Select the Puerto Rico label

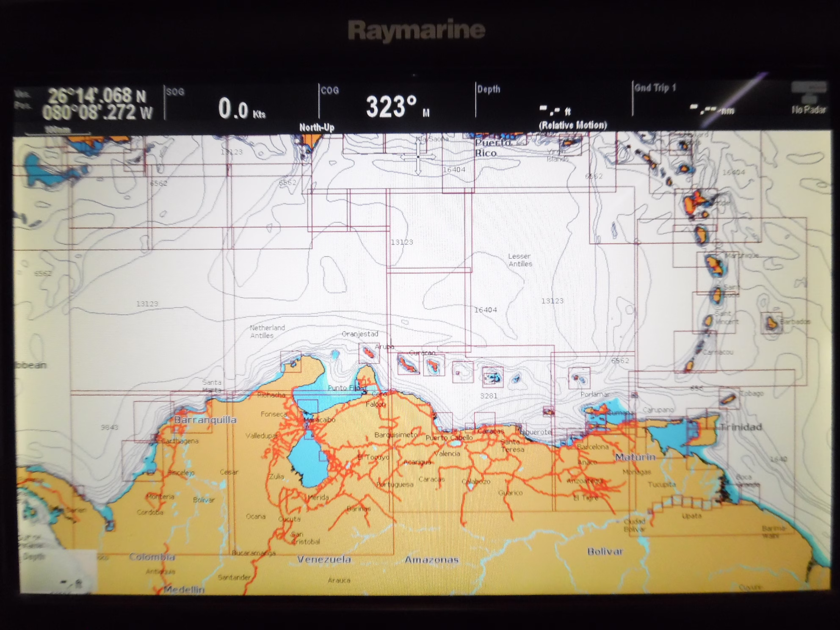(492, 148)
